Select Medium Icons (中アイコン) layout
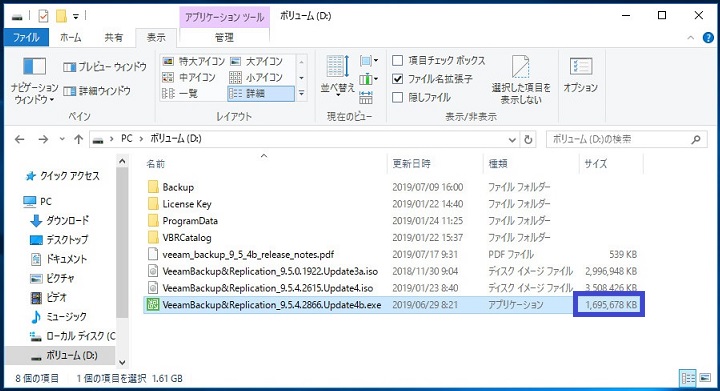The height and width of the screenshot is (391, 720). tap(189, 78)
